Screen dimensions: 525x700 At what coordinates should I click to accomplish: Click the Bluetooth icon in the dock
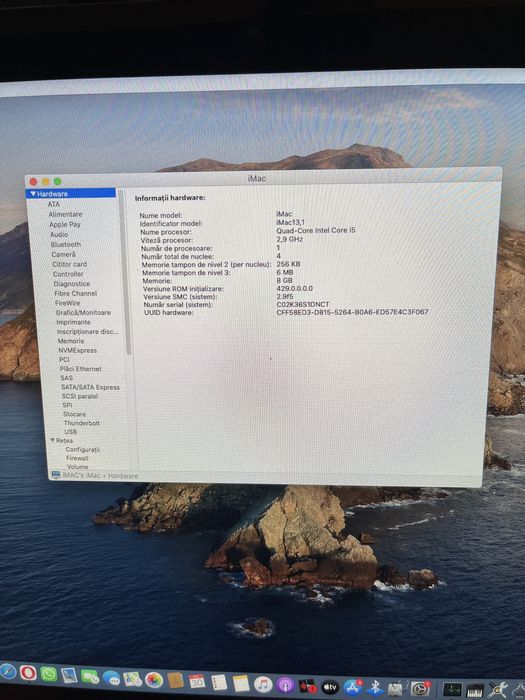click(x=375, y=688)
